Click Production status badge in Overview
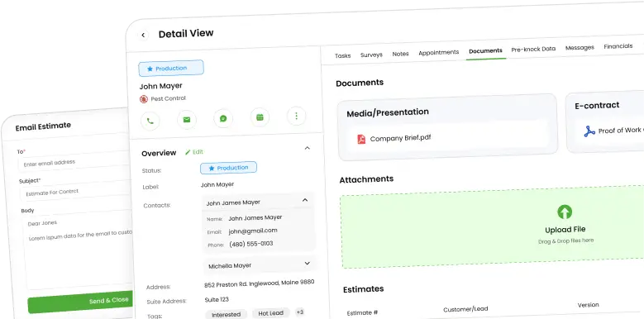 click(x=229, y=168)
